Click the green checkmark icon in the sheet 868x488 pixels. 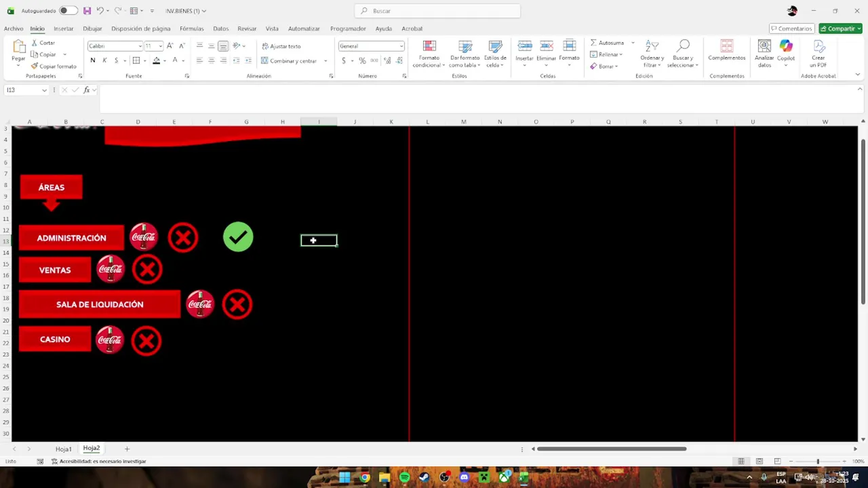coord(238,237)
